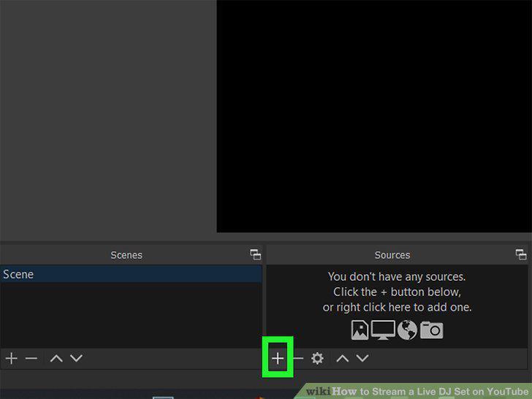
Task: Click 'or right click here to add one.' text
Action: pyautogui.click(x=397, y=308)
